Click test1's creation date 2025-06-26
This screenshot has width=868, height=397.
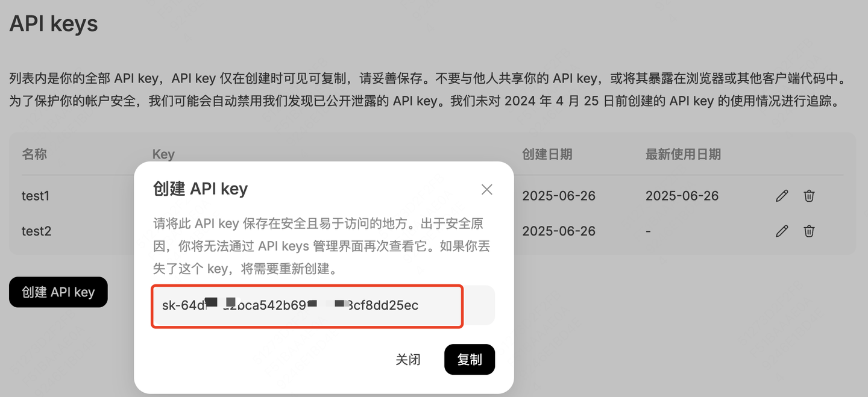(x=559, y=196)
